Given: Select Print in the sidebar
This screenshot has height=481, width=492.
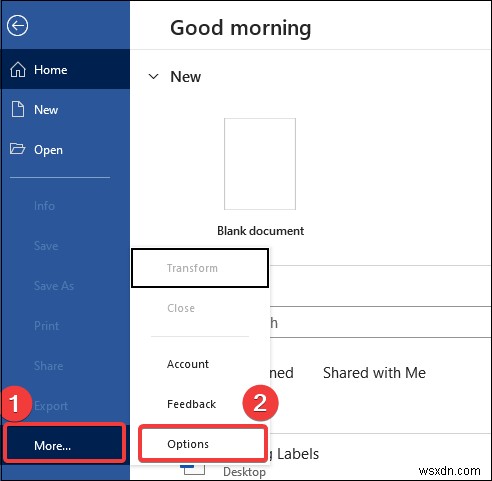Looking at the screenshot, I should (65, 326).
